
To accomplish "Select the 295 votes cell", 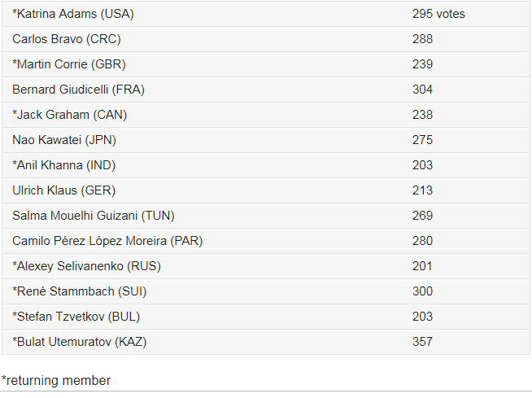I will [x=438, y=14].
